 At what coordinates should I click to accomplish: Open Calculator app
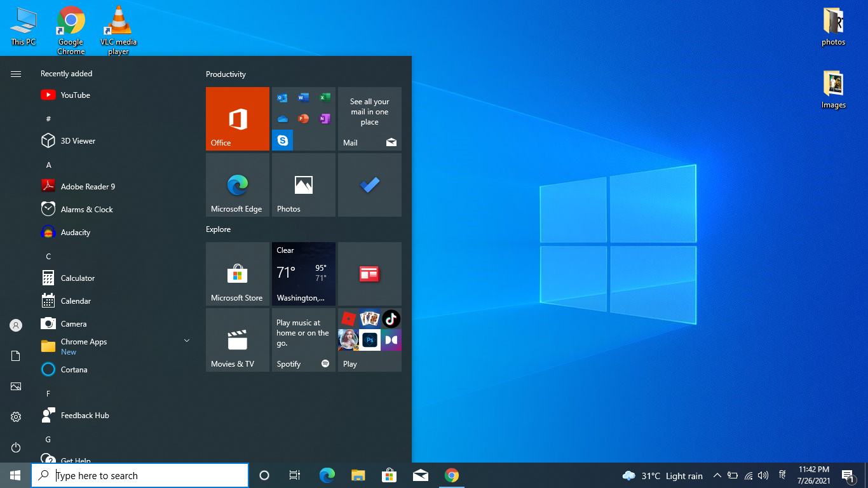click(114, 278)
